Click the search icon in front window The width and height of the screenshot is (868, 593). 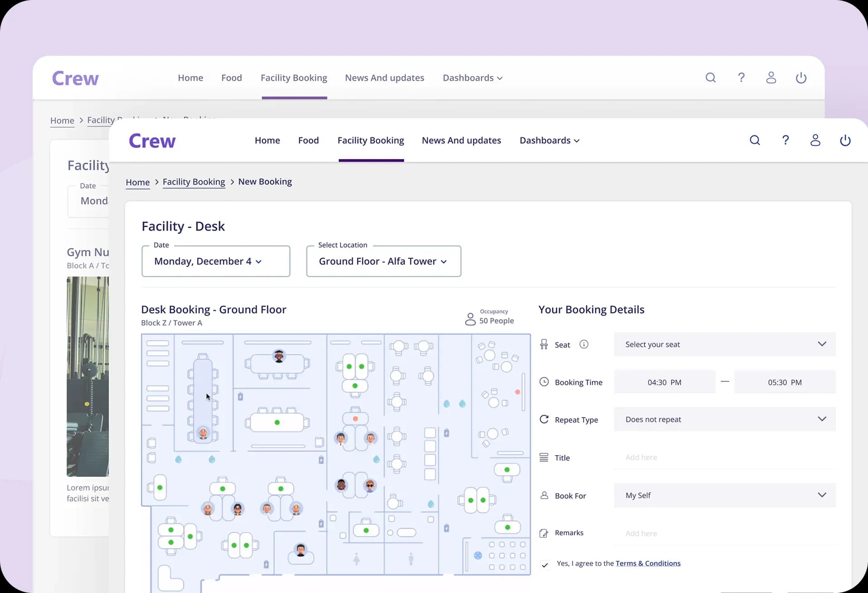tap(755, 141)
